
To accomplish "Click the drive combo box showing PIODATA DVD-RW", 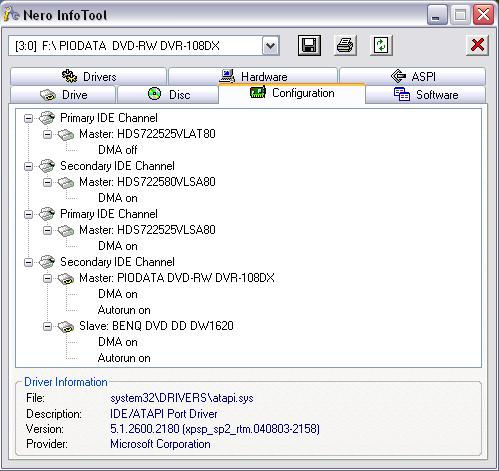I will [x=144, y=46].
